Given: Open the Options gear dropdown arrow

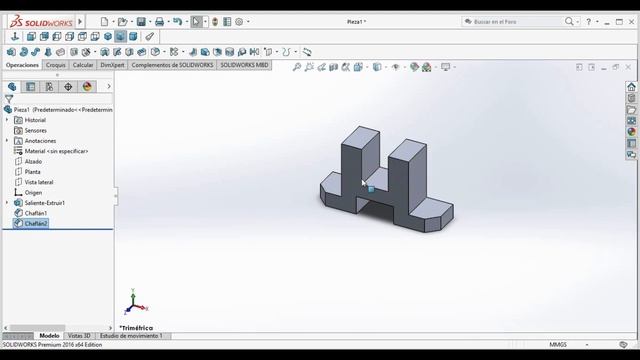Looking at the screenshot, I should point(248,22).
